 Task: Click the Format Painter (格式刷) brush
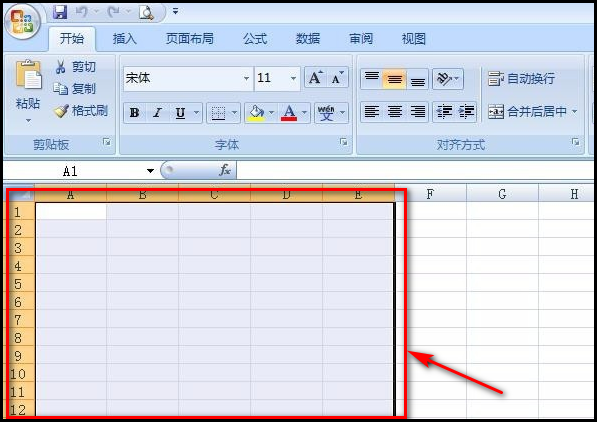click(x=61, y=111)
